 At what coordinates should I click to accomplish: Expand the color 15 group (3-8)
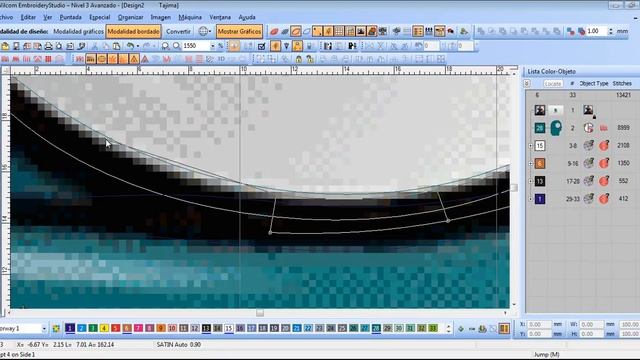[531, 146]
